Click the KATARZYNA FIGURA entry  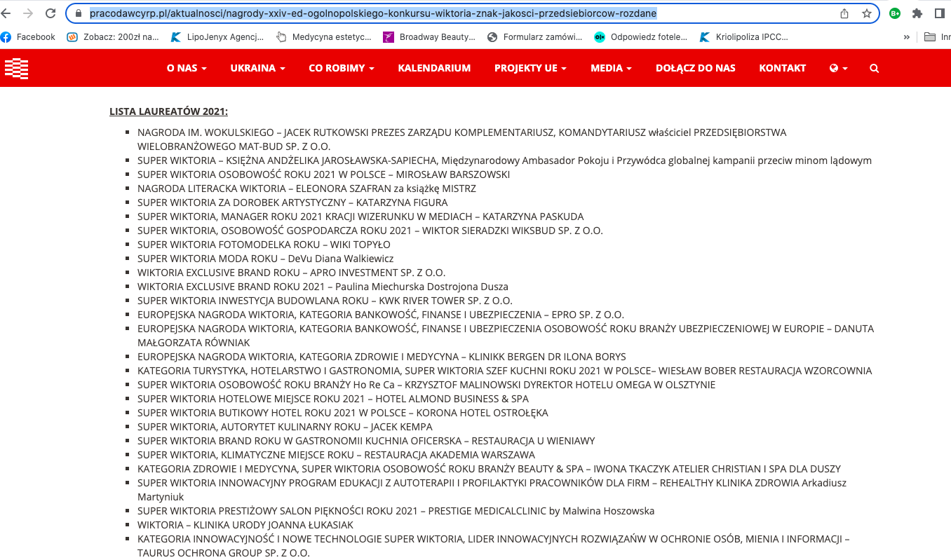pyautogui.click(x=292, y=203)
